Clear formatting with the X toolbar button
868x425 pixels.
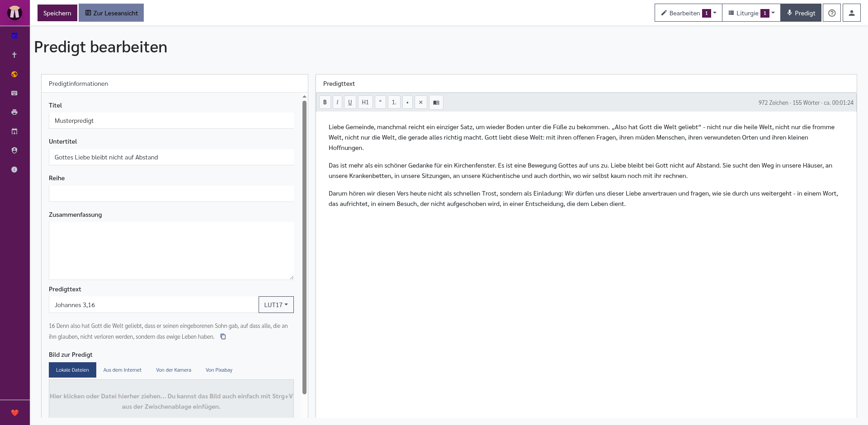(421, 103)
